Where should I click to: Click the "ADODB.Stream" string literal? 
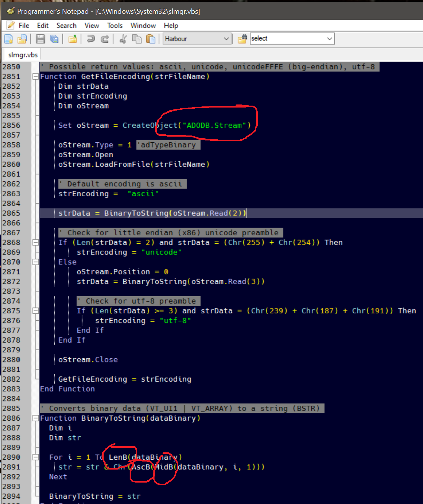click(214, 125)
